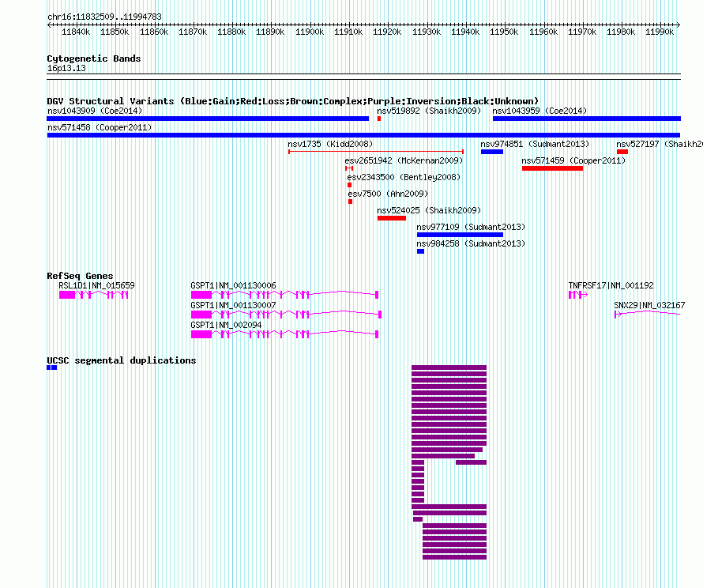Click nsv571459 (Cooper2011) red loss bar
This screenshot has width=703, height=588.
(552, 168)
